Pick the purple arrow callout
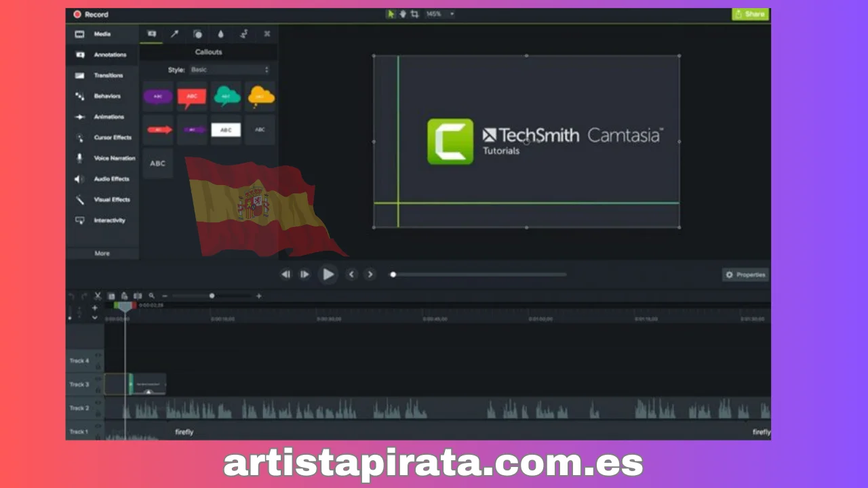The width and height of the screenshot is (868, 488). (192, 129)
